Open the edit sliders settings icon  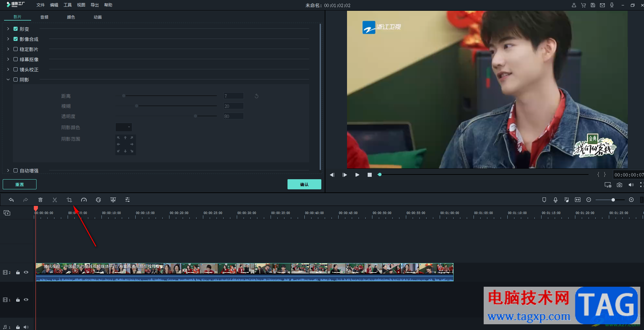128,200
